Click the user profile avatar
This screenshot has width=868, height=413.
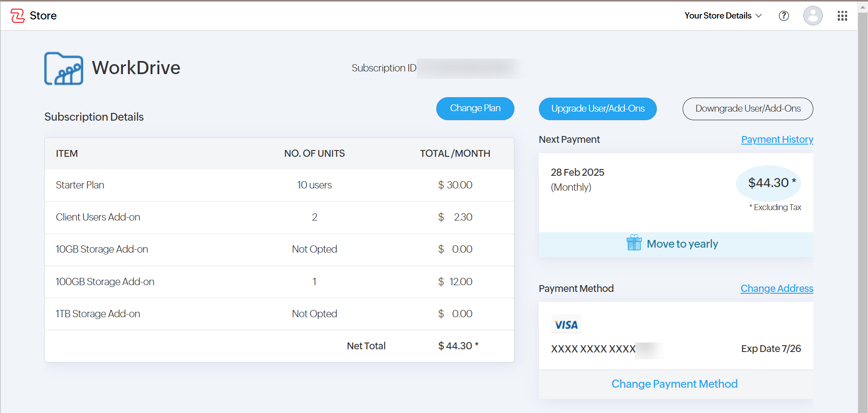(812, 16)
